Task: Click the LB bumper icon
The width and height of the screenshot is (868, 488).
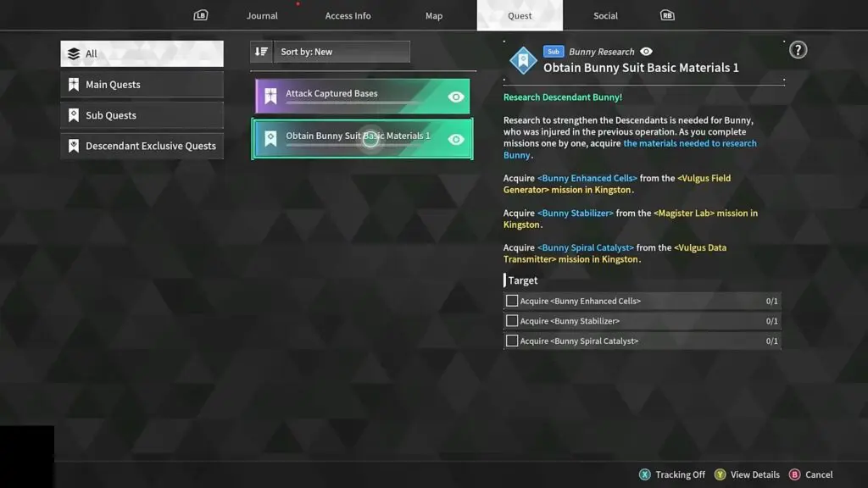Action: [x=201, y=15]
